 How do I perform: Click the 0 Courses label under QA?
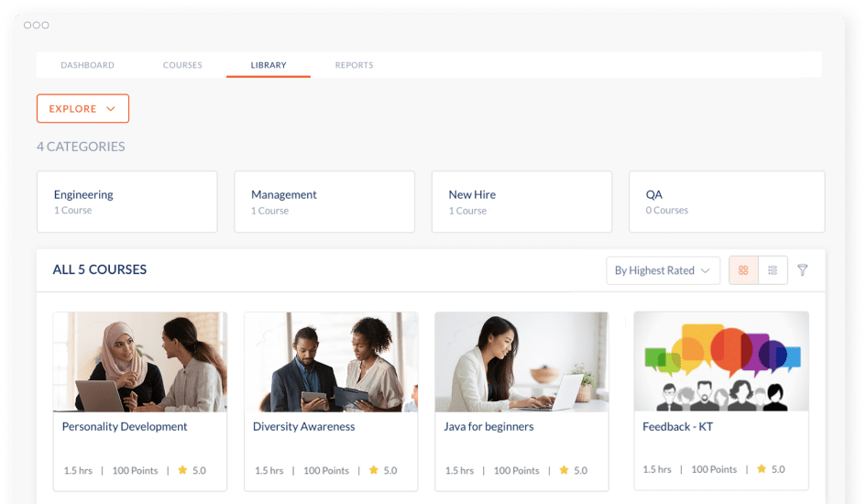coord(667,210)
